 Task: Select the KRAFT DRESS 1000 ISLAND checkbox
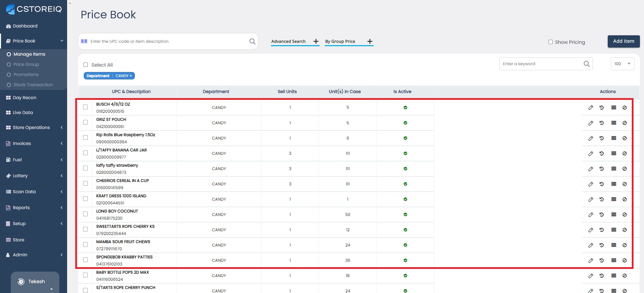coord(85,199)
